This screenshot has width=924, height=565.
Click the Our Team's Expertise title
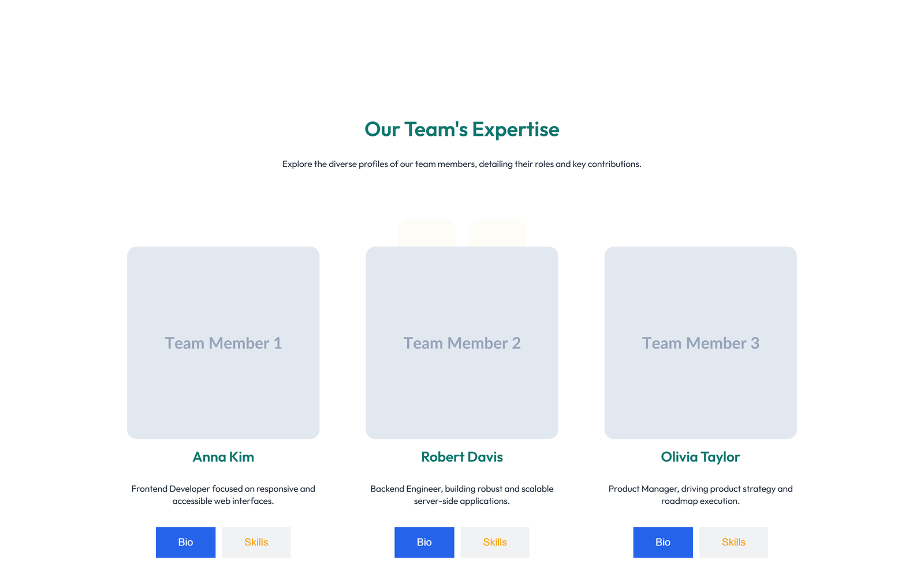pyautogui.click(x=461, y=129)
